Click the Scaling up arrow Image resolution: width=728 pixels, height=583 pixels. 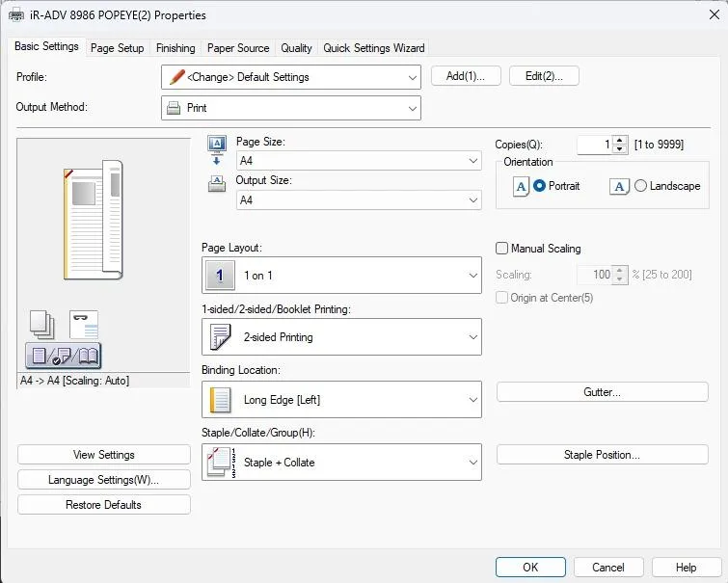tap(620, 270)
